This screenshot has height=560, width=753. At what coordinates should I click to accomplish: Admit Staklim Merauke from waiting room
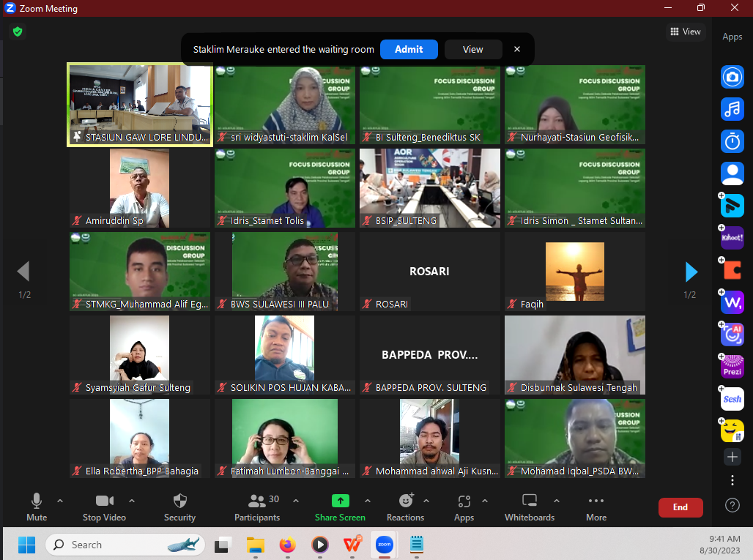[x=409, y=49]
